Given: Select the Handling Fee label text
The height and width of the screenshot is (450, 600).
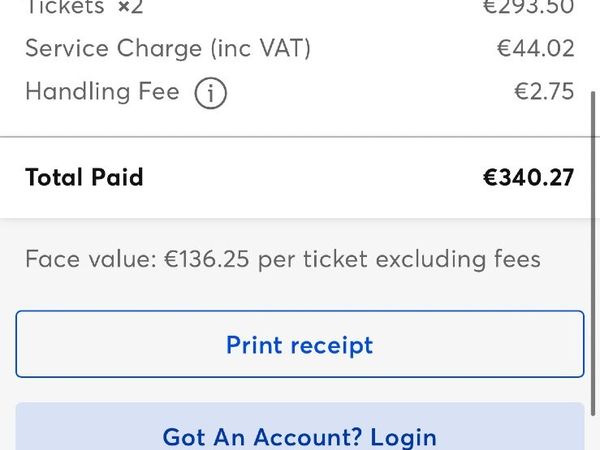Looking at the screenshot, I should tap(102, 92).
